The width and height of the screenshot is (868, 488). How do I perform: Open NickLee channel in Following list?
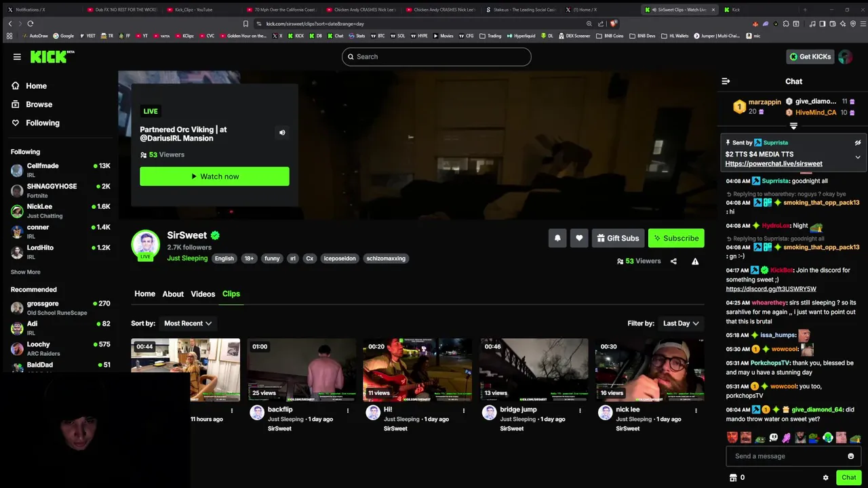60,210
